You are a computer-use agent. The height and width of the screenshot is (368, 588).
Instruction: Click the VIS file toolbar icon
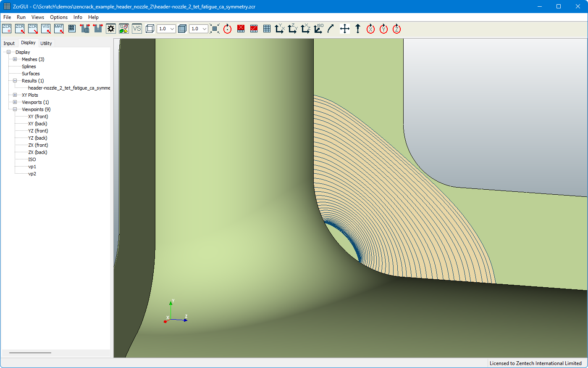coord(46,29)
